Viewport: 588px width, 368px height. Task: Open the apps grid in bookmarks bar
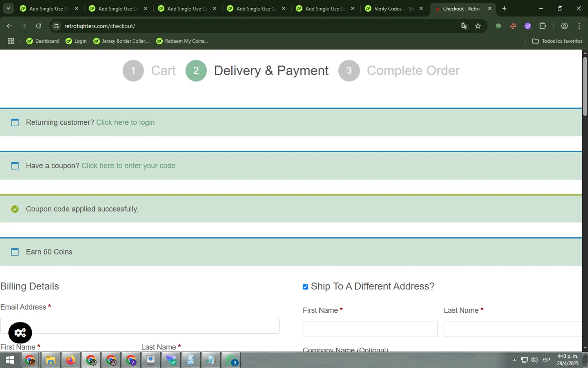[x=11, y=41]
